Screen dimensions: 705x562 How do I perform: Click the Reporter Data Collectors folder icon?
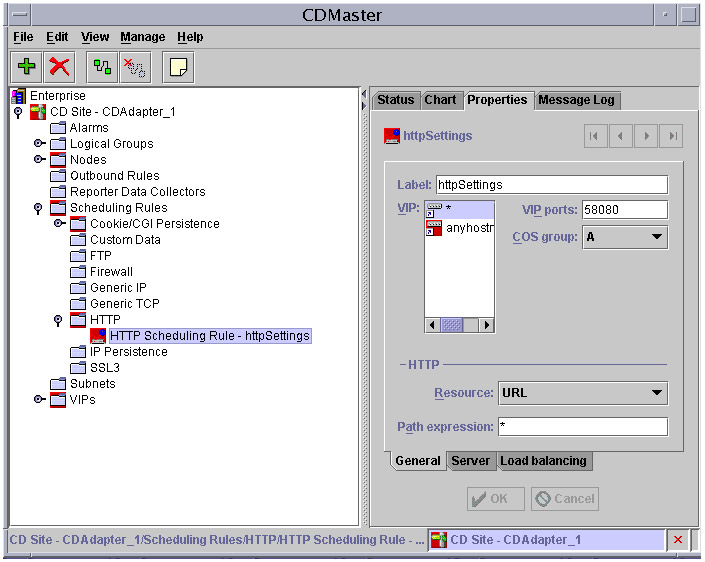point(58,192)
